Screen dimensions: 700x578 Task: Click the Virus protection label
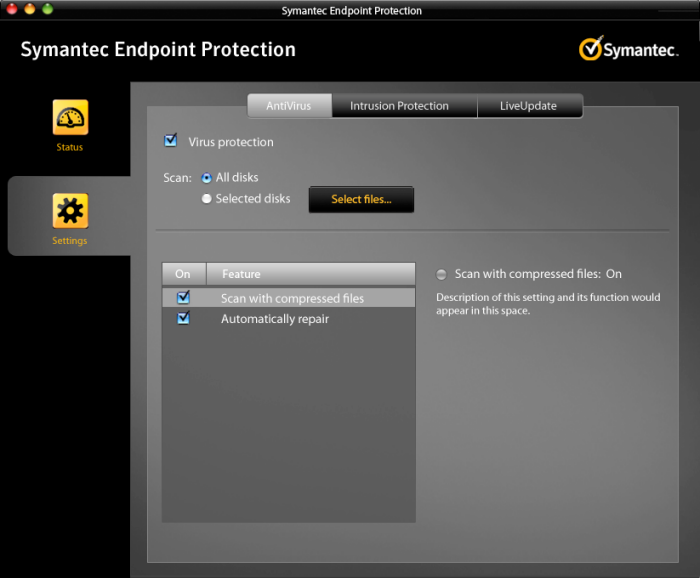click(231, 142)
